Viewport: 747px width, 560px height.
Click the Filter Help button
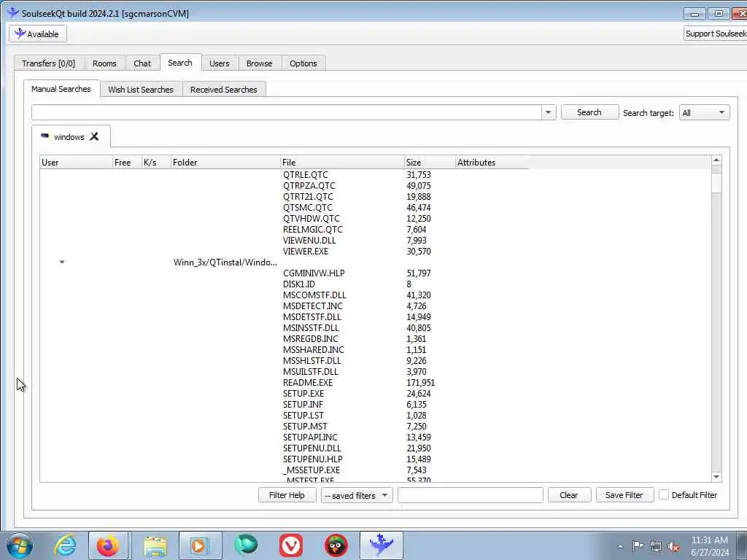point(287,495)
